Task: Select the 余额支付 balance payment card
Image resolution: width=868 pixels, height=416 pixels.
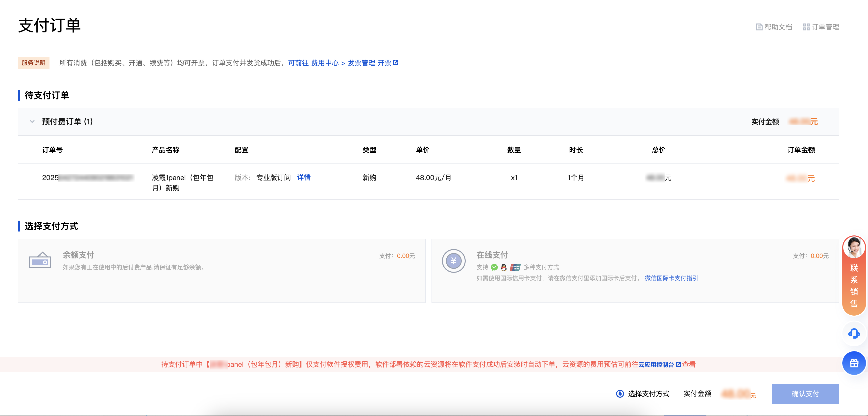Action: point(221,271)
